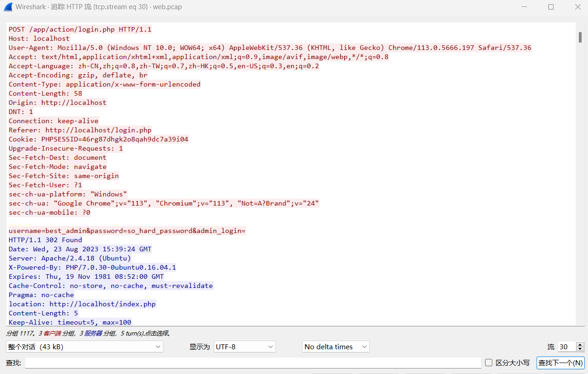Viewport: 588px width, 374px height.
Task: Click the 'Content-Type: application/x-www-form-urlencoded' line
Action: coord(105,84)
